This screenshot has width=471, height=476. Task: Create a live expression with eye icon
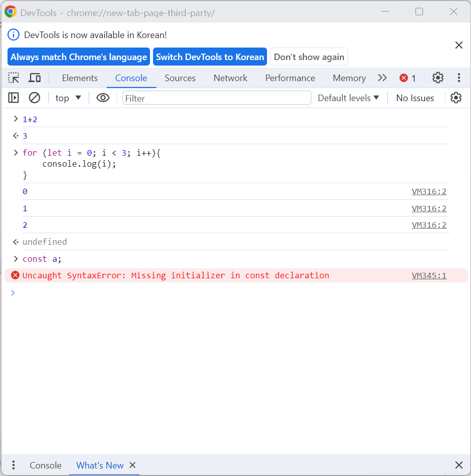point(103,98)
